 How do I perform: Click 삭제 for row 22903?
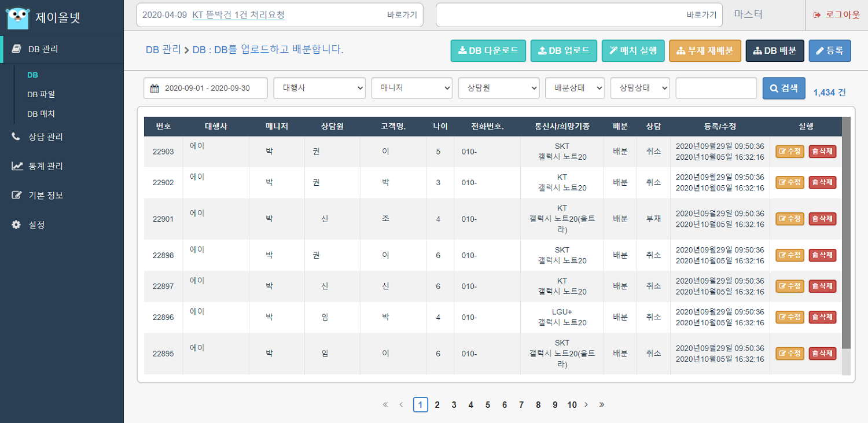(822, 152)
